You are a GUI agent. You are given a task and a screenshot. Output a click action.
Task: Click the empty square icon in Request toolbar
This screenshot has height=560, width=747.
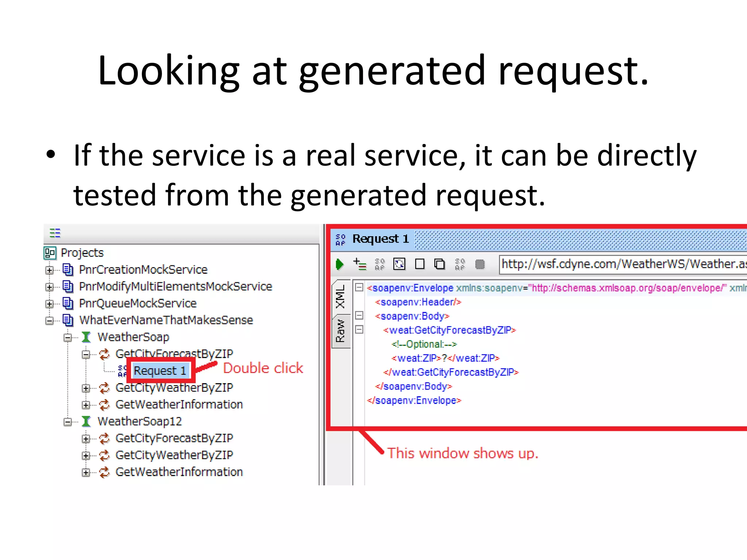point(420,264)
